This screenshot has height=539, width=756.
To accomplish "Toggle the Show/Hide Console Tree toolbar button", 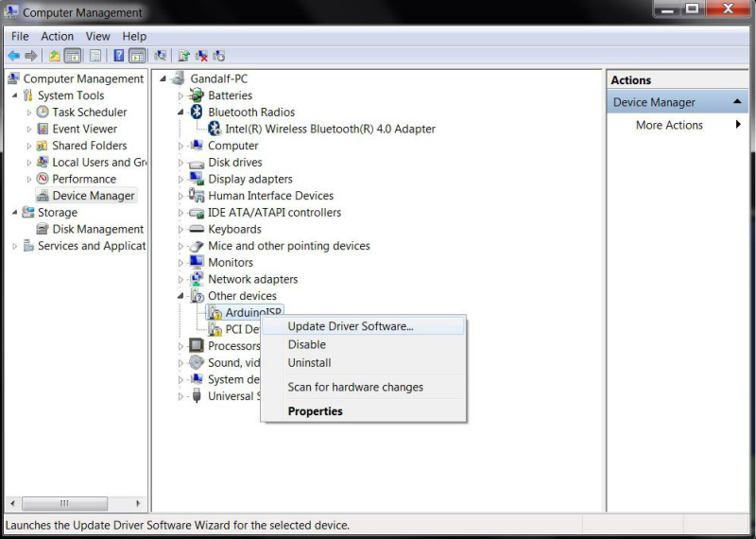I will pos(73,56).
